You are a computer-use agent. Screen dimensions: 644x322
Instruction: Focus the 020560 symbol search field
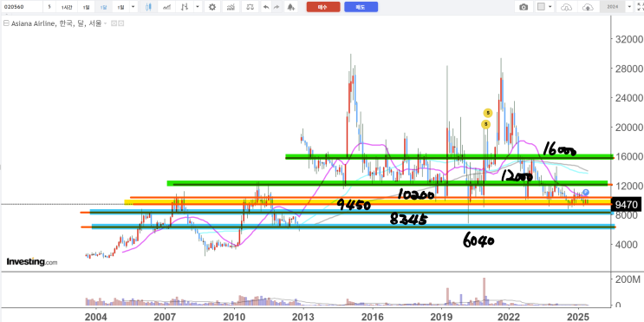point(22,7)
